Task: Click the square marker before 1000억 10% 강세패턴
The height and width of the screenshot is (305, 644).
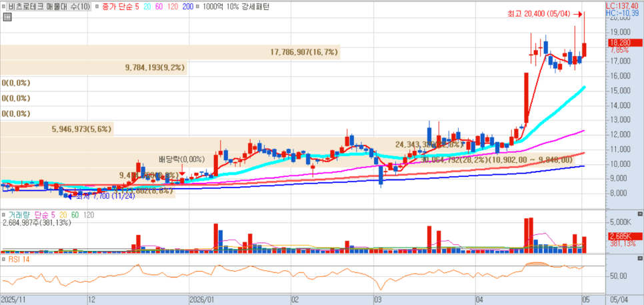Action: [198, 7]
